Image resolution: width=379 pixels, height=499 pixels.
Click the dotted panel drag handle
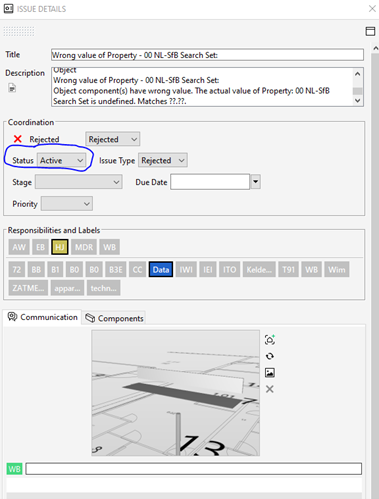[19, 31]
